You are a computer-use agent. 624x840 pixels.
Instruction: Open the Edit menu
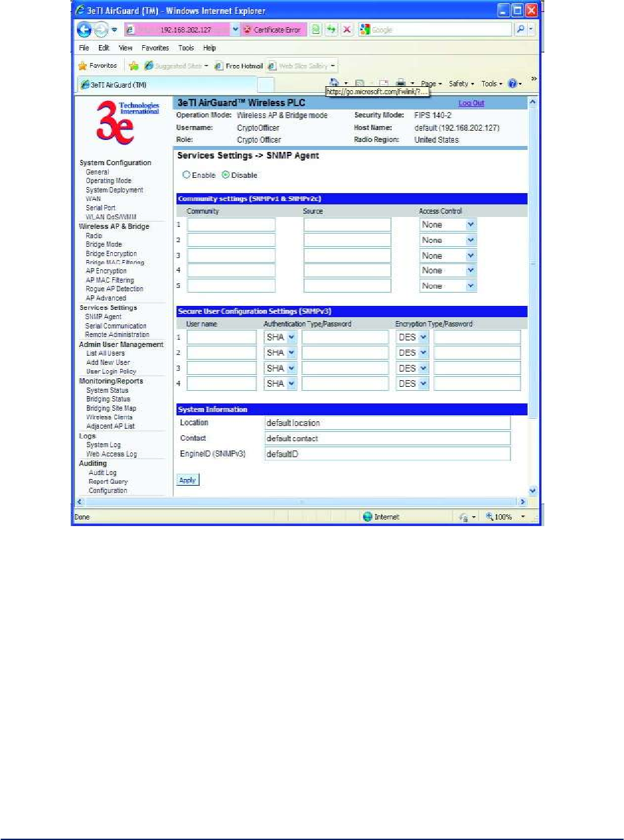point(104,48)
